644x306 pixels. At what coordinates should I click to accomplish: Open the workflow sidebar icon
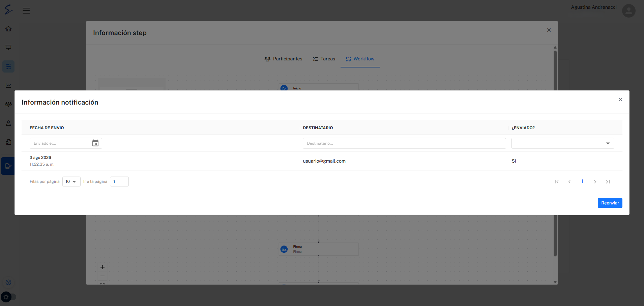coord(8,66)
